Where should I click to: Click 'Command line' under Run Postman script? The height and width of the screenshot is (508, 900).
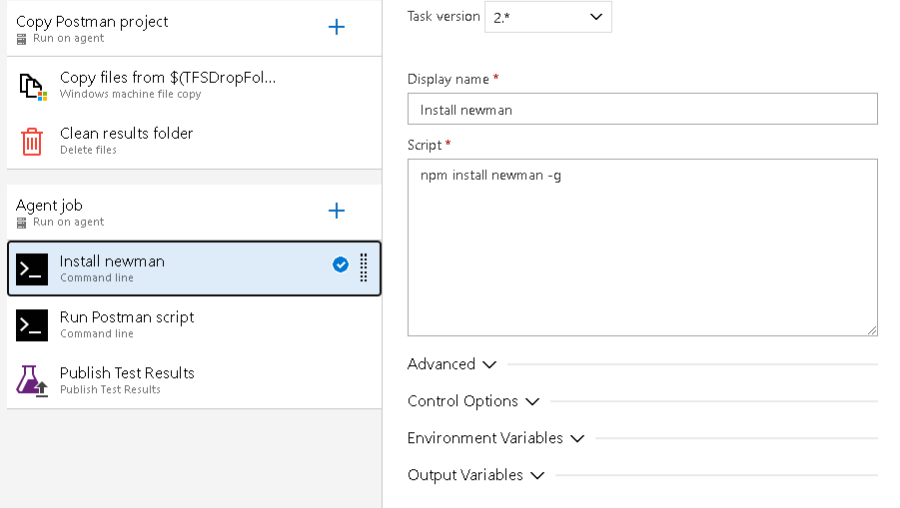[97, 334]
